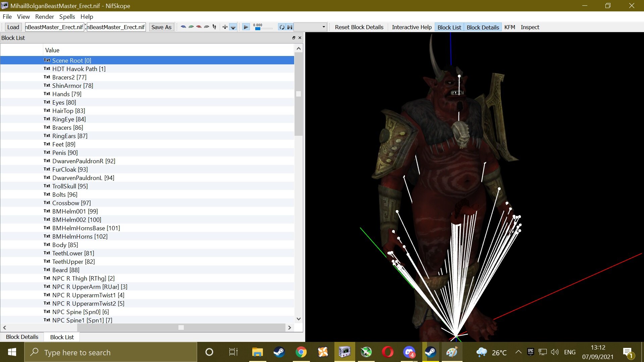
Task: Toggle animation loop button
Action: point(282,27)
